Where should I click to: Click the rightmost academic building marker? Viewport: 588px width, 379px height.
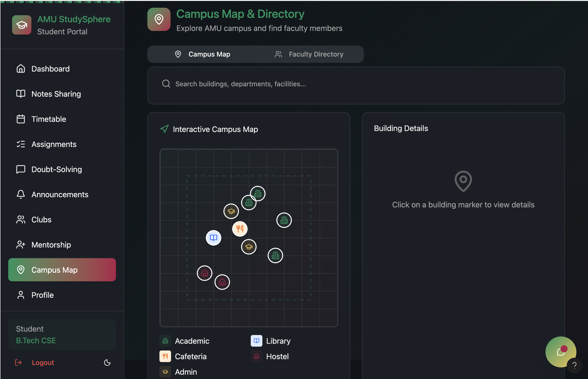click(284, 220)
